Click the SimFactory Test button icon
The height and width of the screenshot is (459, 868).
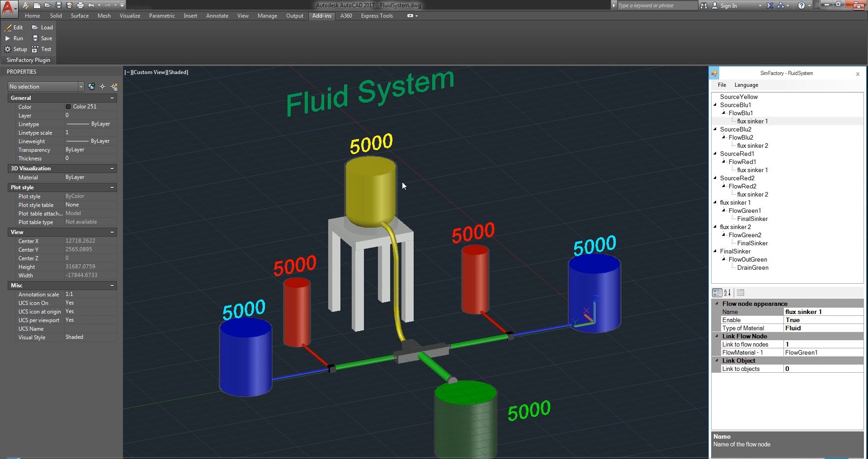coord(35,49)
